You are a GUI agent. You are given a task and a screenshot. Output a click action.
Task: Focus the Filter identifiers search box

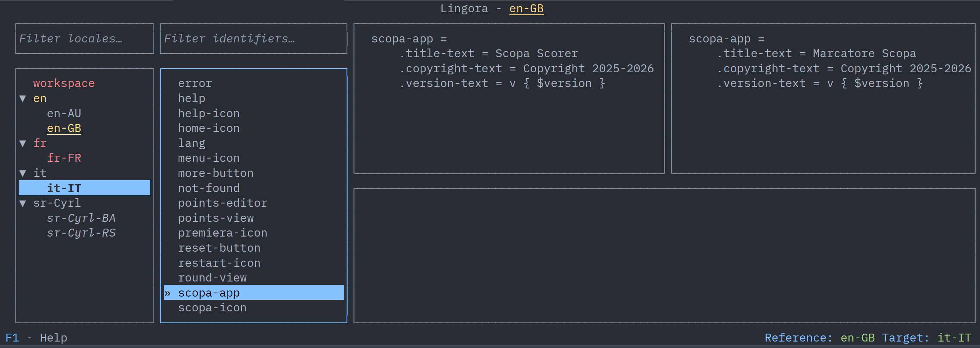(x=253, y=39)
